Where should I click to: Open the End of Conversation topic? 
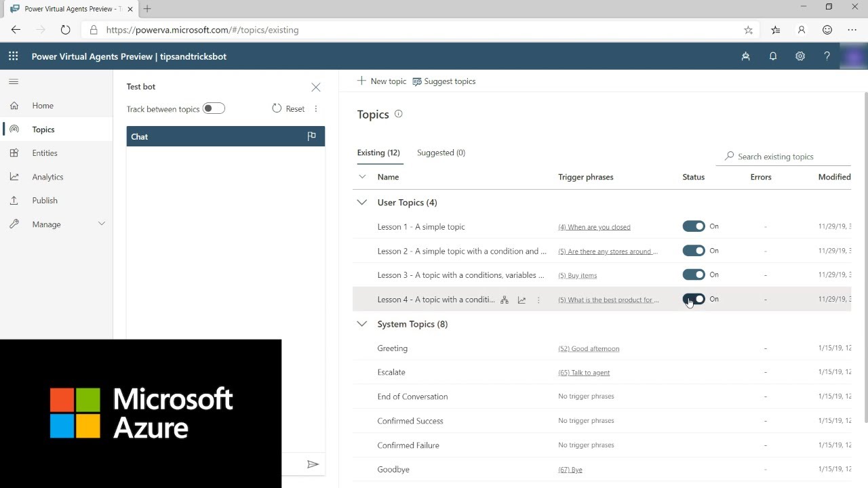click(412, 396)
